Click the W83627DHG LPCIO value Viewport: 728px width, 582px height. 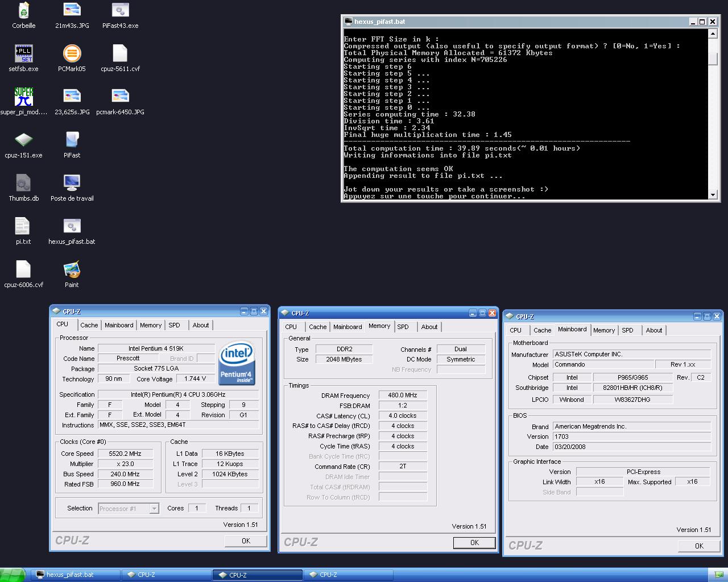point(632,400)
